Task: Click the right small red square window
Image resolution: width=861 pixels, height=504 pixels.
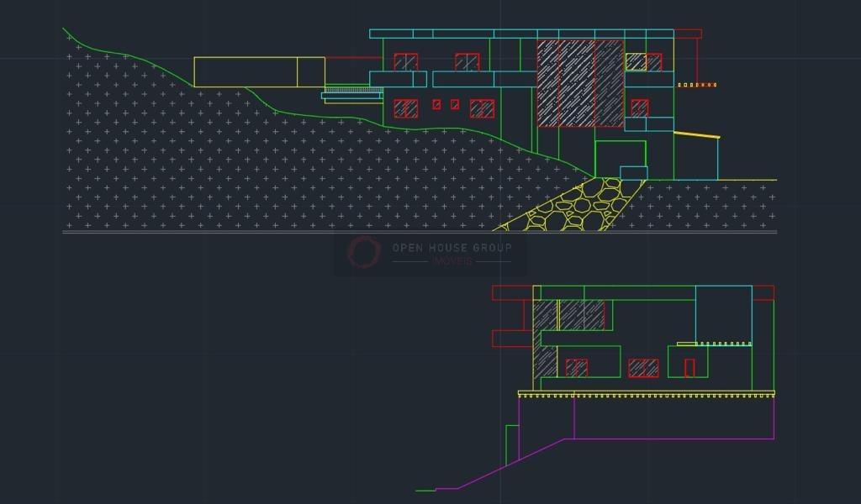Action: pyautogui.click(x=455, y=105)
